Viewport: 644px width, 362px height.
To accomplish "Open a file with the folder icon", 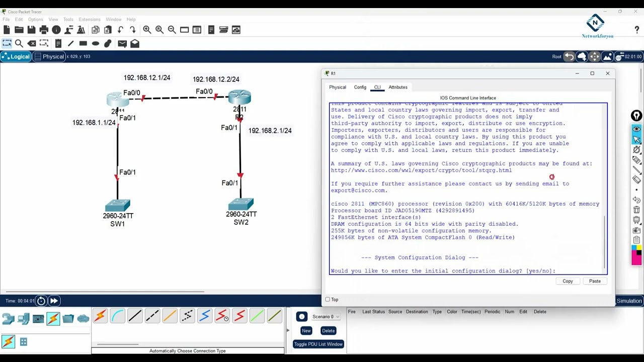I will point(19,30).
